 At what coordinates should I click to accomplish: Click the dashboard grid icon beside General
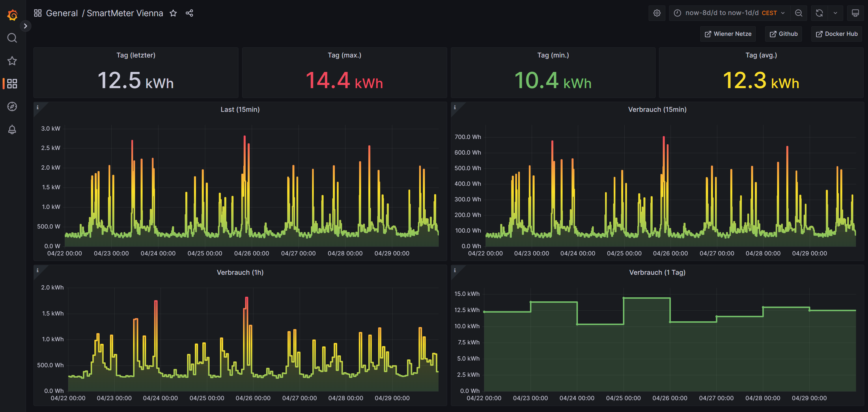click(38, 13)
